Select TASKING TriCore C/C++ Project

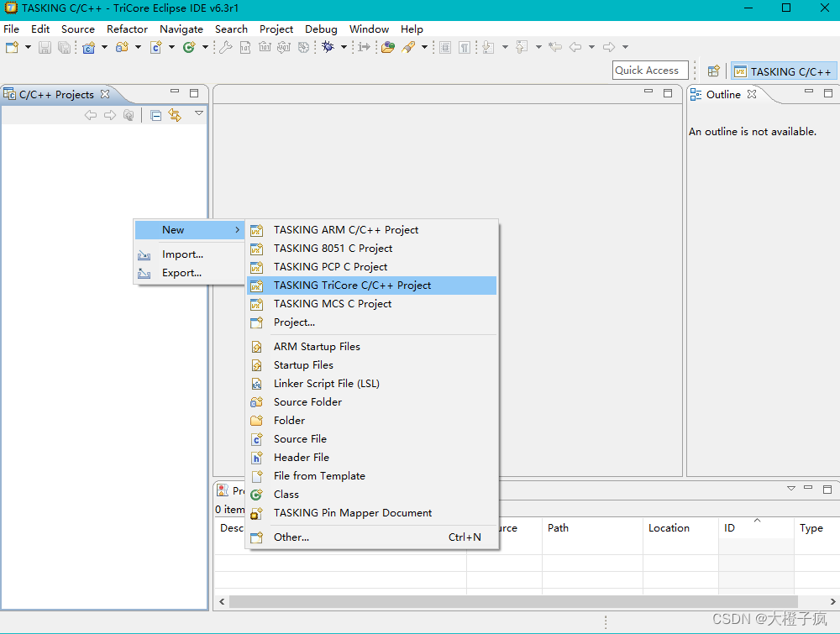click(x=372, y=286)
